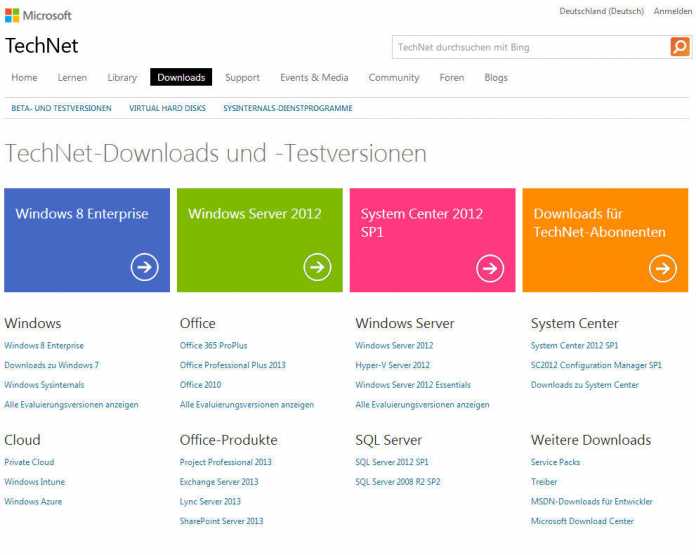696x555 pixels.
Task: Open the Microsoft Download Center link
Action: [582, 521]
